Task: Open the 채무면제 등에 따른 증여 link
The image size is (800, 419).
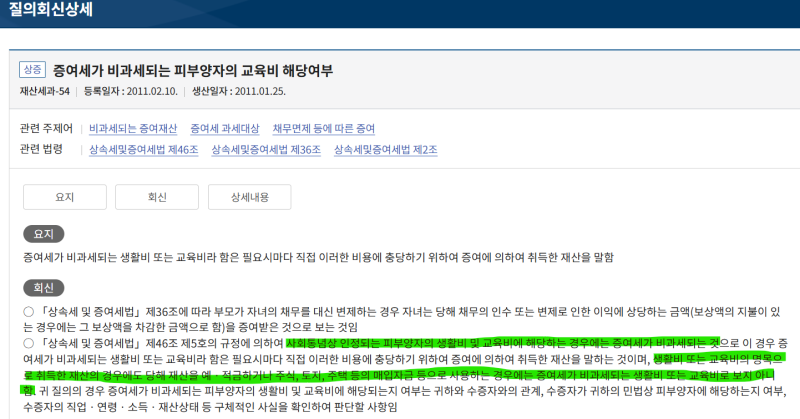Action: [323, 129]
